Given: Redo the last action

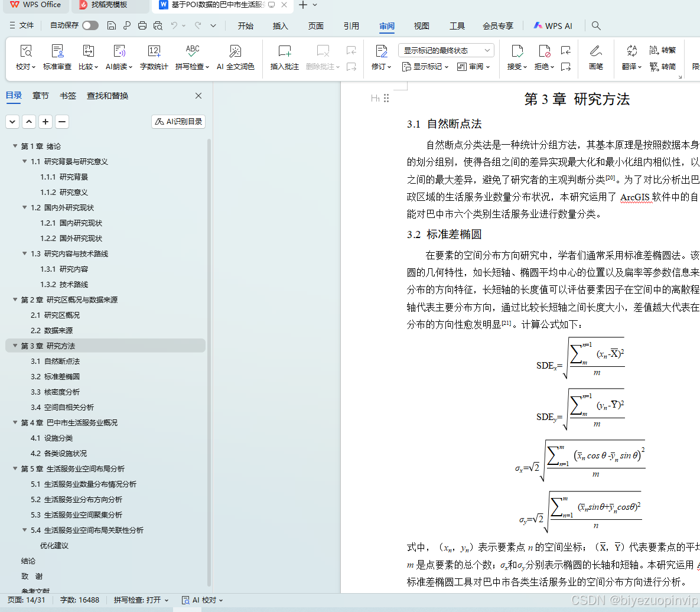Looking at the screenshot, I should (x=198, y=25).
